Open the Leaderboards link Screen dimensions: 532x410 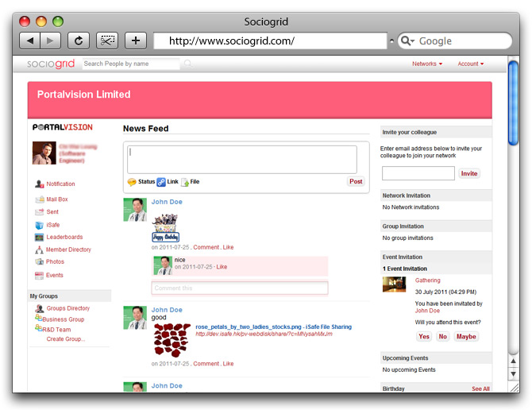tap(64, 237)
